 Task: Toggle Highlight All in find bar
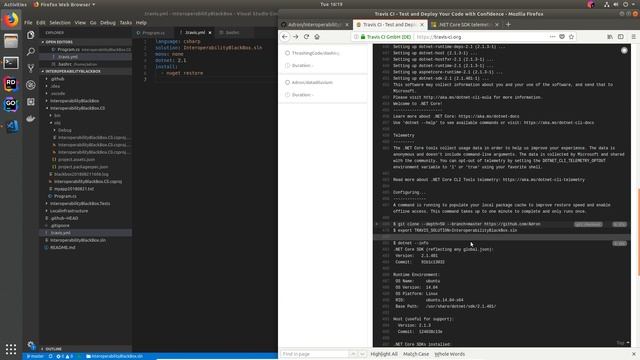click(384, 354)
